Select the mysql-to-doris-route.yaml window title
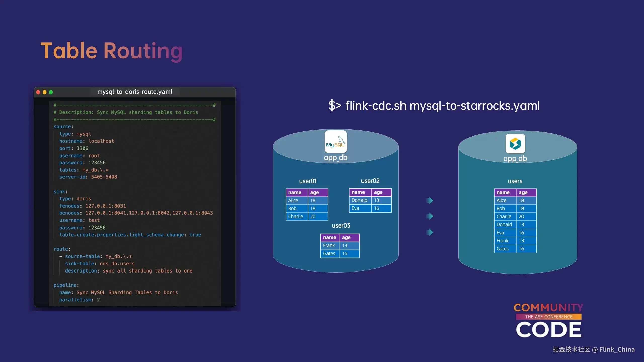The width and height of the screenshot is (644, 362). [x=135, y=92]
